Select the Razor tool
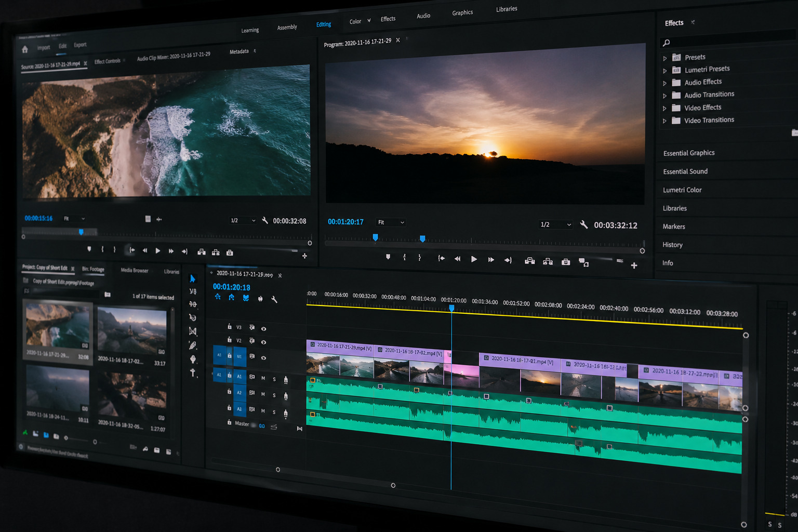This screenshot has width=798, height=532. pos(193,317)
